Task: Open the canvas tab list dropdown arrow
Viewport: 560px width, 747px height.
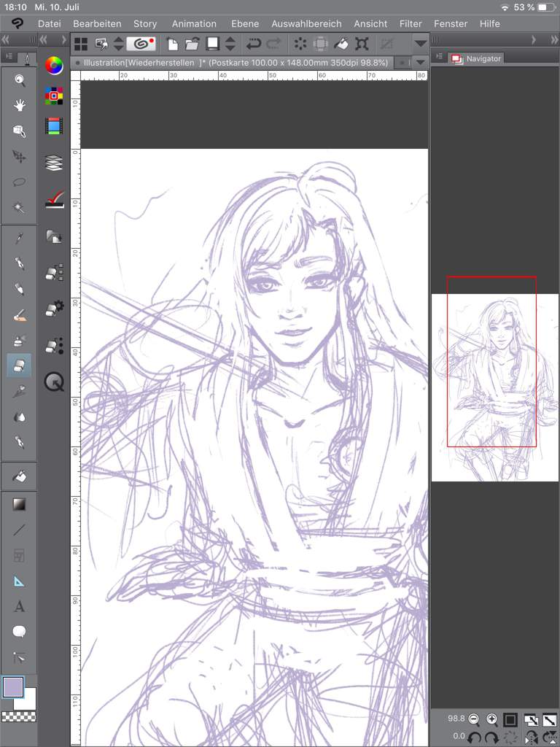Action: tap(420, 63)
